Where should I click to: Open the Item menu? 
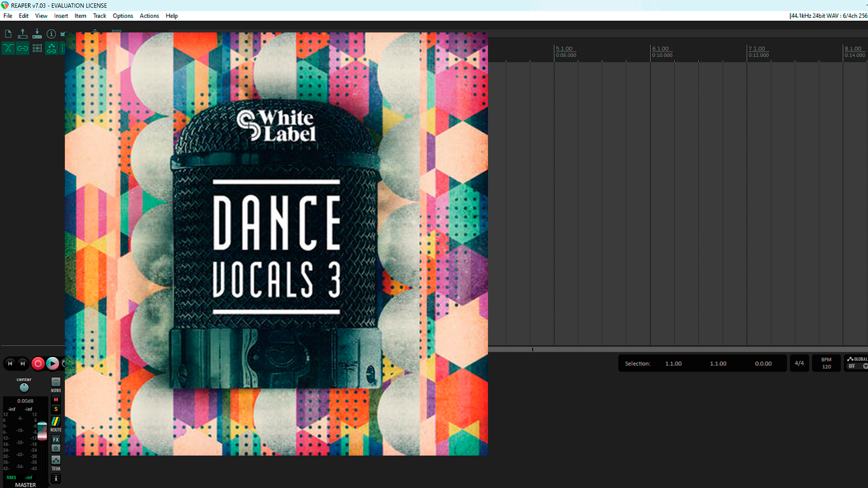[x=81, y=16]
